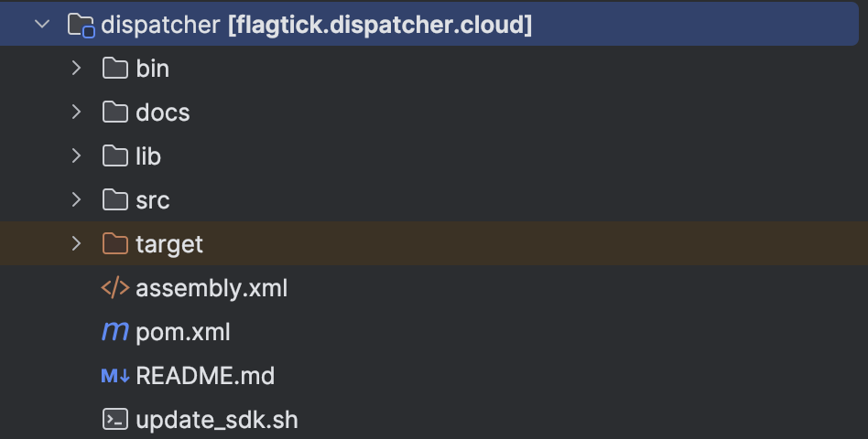
Task: Expand the target folder chevron
Action: [77, 244]
